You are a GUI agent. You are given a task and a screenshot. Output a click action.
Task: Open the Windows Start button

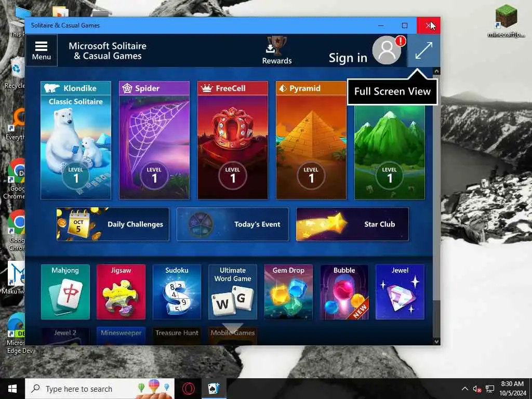pos(12,389)
